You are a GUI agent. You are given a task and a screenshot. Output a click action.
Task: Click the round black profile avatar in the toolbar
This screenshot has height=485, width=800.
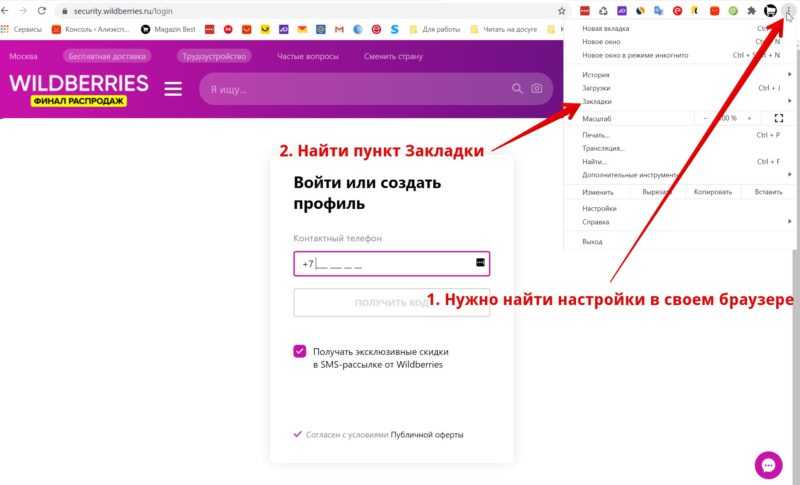(770, 11)
